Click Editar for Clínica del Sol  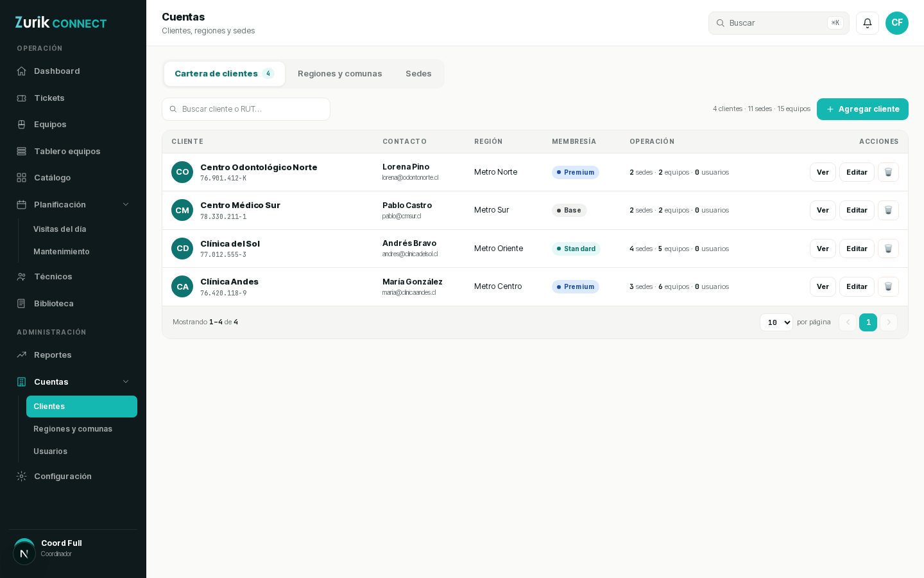coord(857,249)
